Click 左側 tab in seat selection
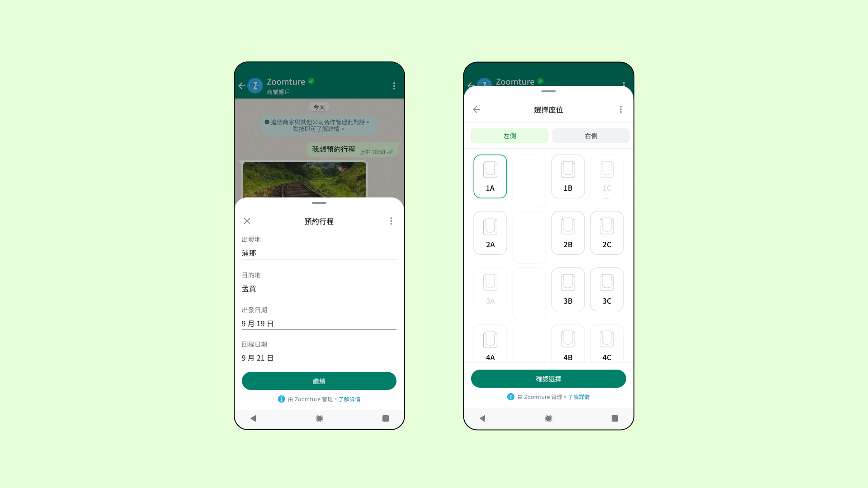 click(509, 136)
